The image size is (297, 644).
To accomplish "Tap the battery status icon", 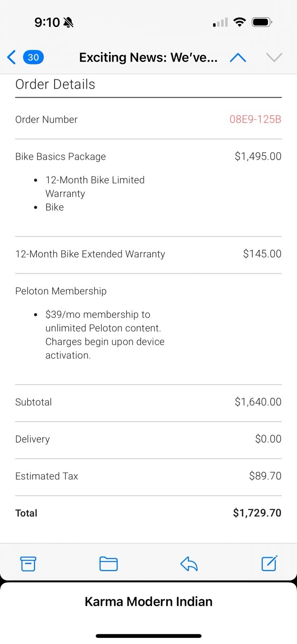I will (x=262, y=22).
